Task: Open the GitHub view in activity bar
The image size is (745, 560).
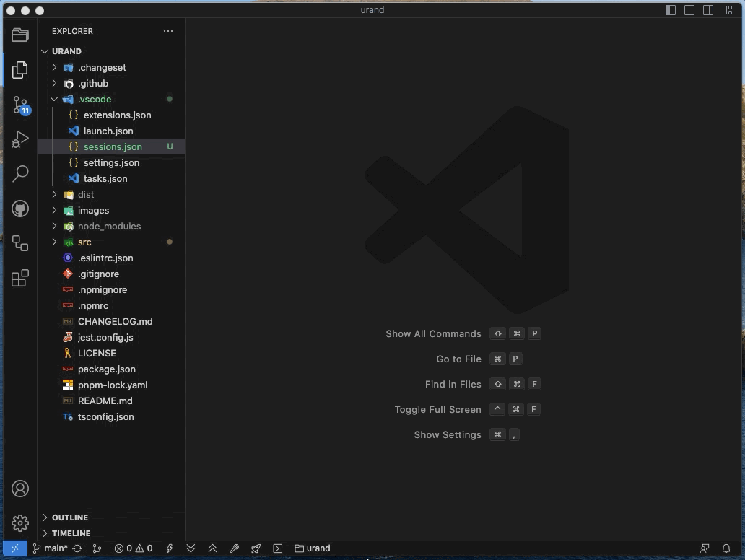Action: [20, 209]
